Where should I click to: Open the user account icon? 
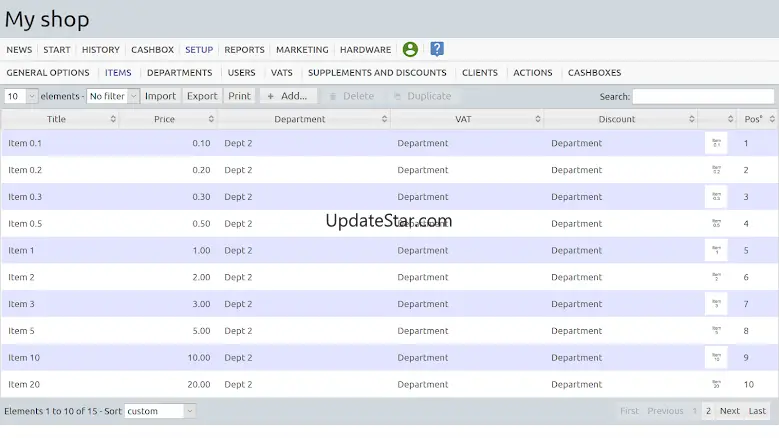[410, 49]
